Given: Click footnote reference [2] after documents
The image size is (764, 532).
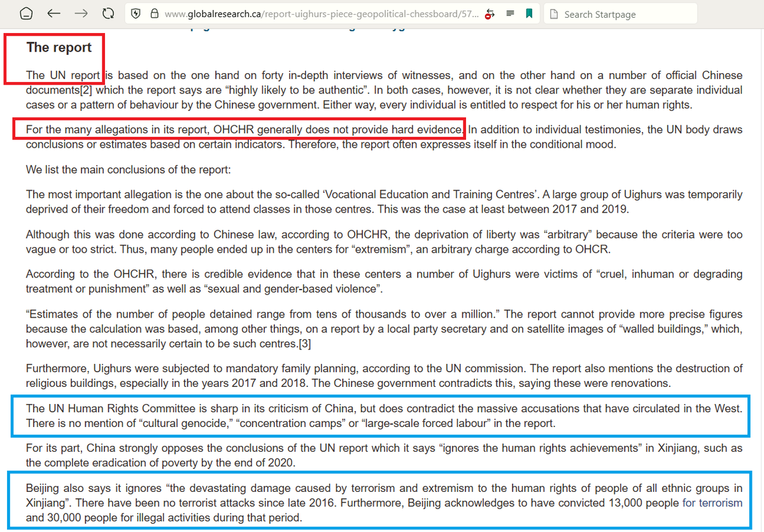Looking at the screenshot, I should pos(85,90).
